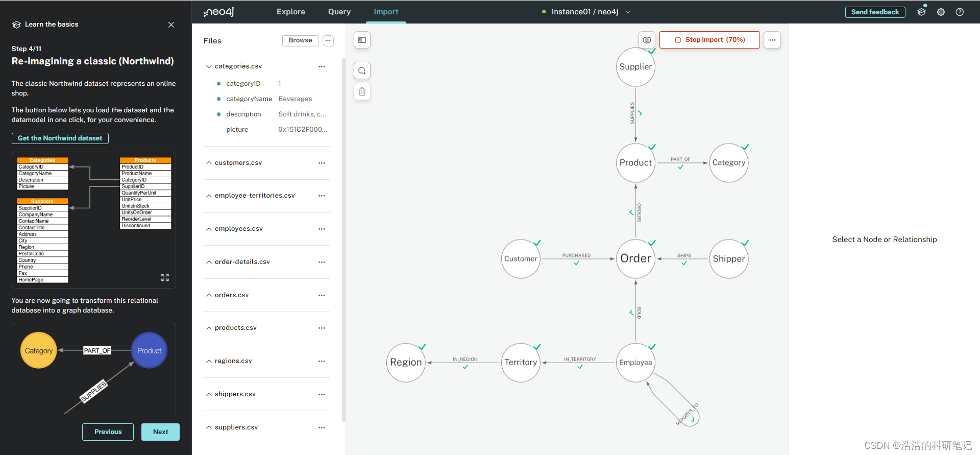980x455 pixels.
Task: Open Files panel more options button
Action: (328, 40)
